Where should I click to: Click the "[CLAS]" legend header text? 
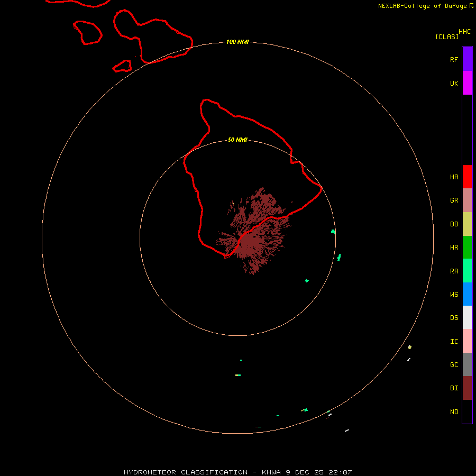pos(447,36)
